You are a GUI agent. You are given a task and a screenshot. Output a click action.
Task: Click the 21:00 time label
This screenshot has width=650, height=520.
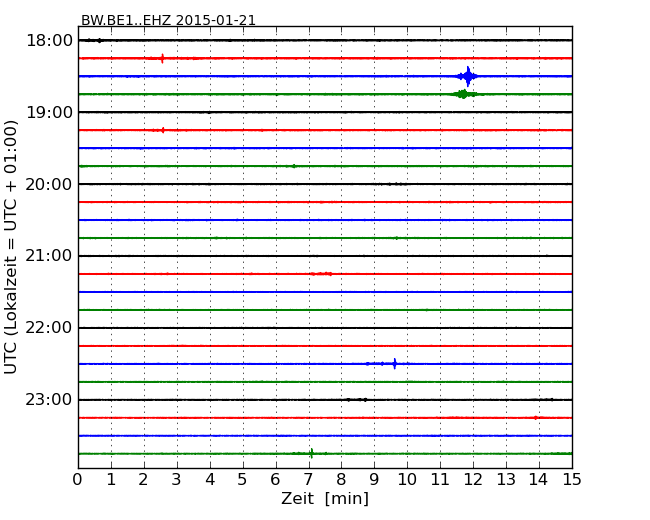49,256
